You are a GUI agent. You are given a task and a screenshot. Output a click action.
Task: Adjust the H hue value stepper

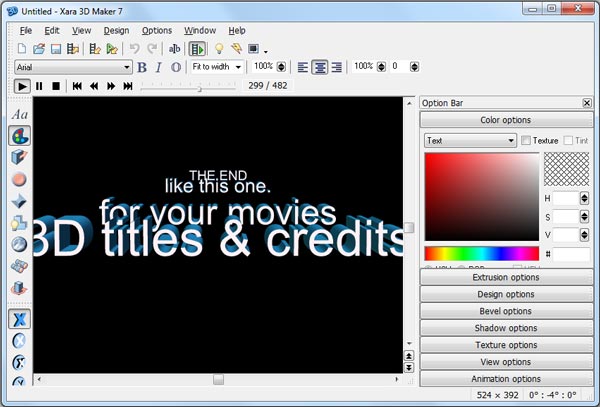(x=584, y=198)
